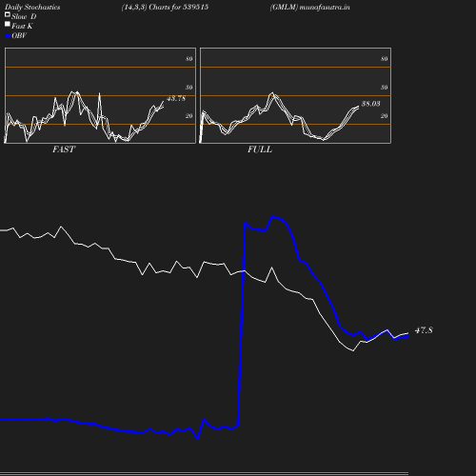Click the FULL chart caption
The width and height of the screenshot is (476, 476).
260,149
